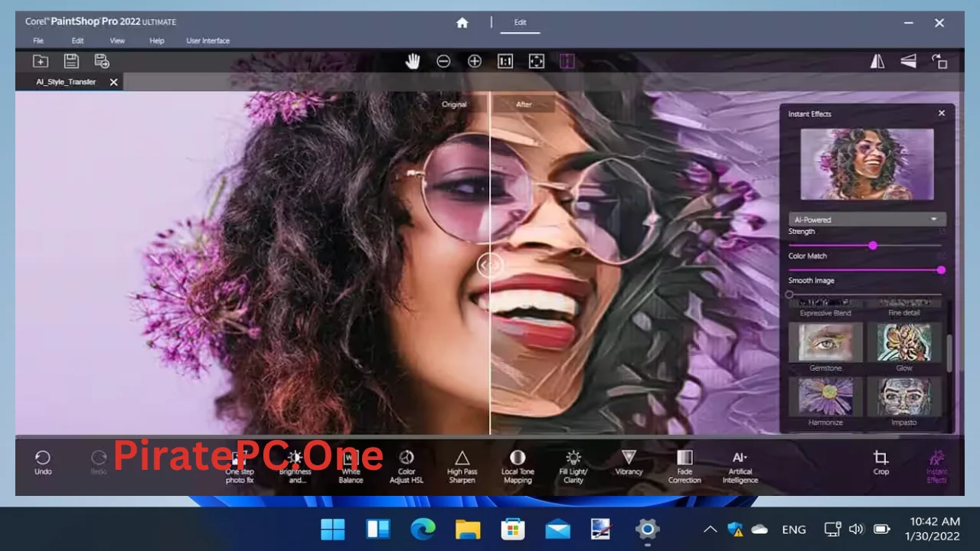Click the Strength slider handle
The image size is (980, 551).
[x=873, y=245]
